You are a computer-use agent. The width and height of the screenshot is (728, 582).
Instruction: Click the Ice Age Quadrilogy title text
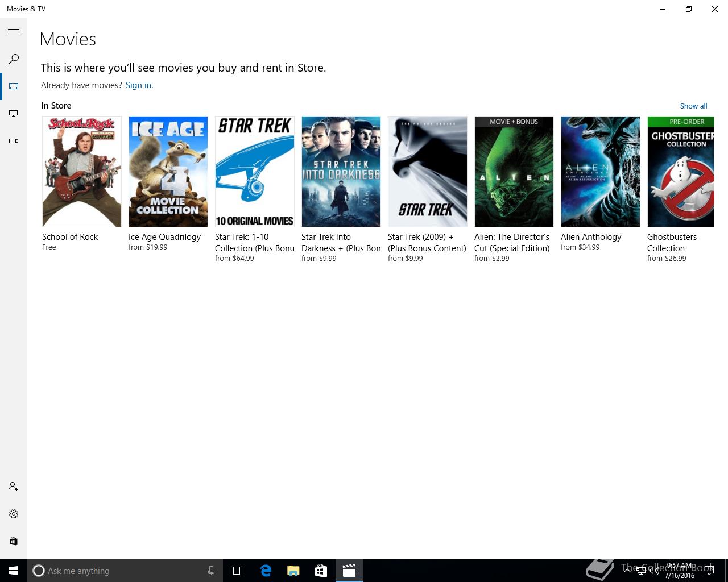(x=164, y=237)
